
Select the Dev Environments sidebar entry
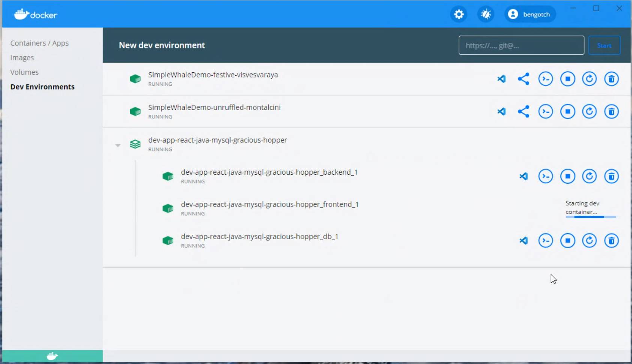42,87
